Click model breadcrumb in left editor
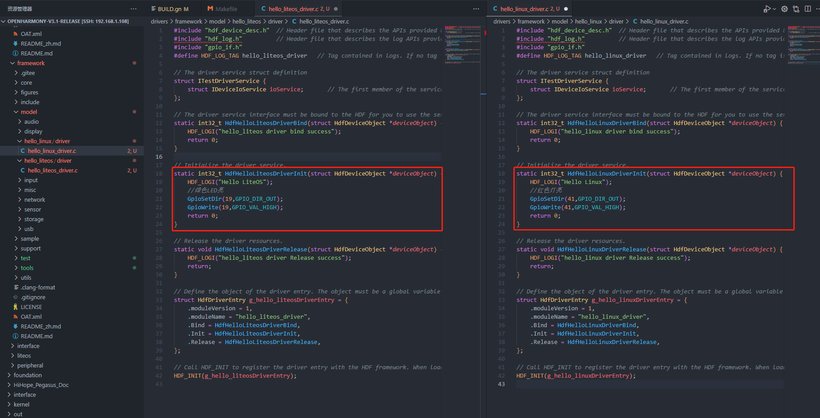The height and width of the screenshot is (418, 820). [x=218, y=21]
